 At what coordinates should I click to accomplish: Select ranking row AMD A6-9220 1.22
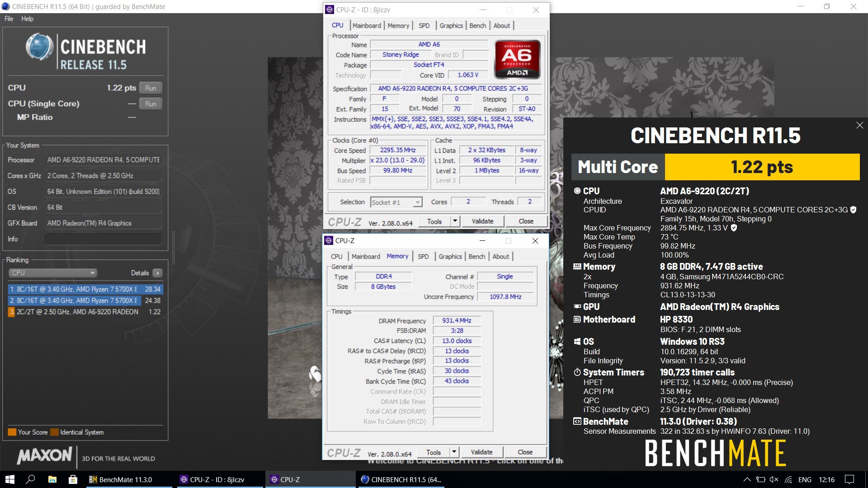pyautogui.click(x=85, y=312)
